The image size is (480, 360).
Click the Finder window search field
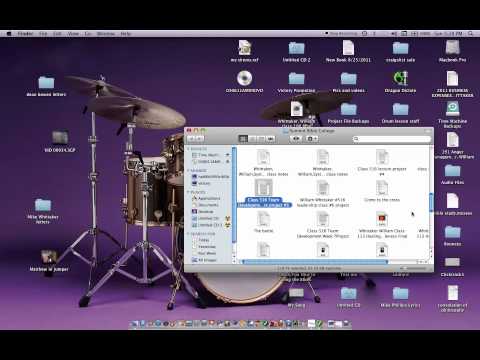[x=392, y=139]
